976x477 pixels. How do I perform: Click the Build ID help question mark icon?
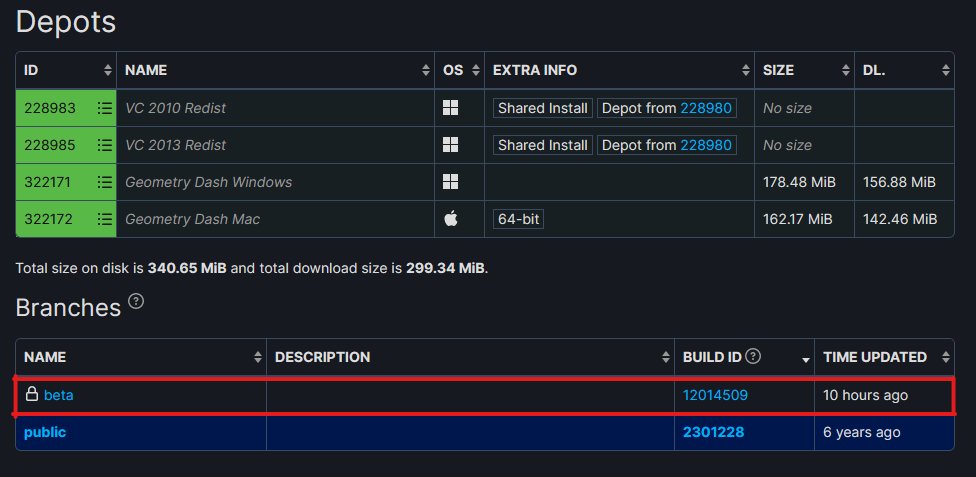(753, 356)
